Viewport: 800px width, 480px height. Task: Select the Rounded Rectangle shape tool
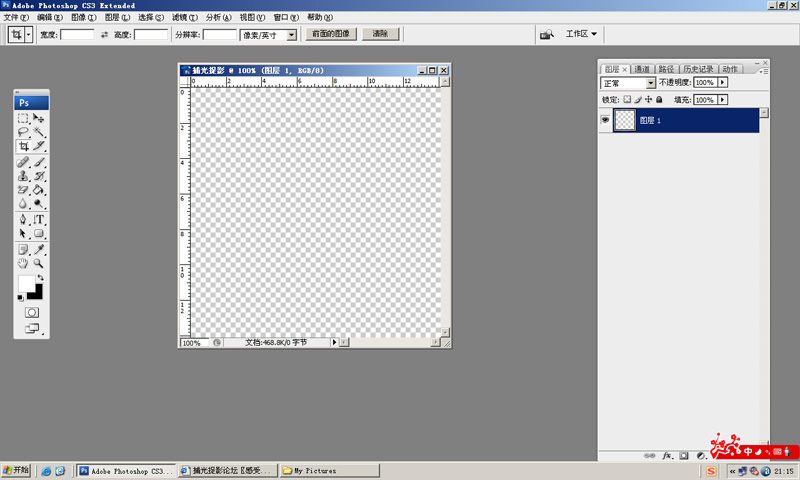point(39,234)
